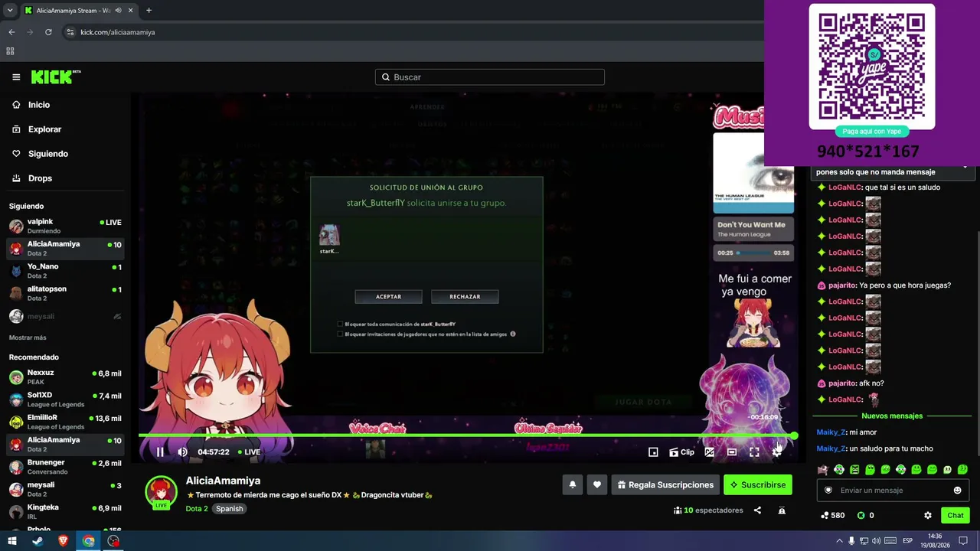The width and height of the screenshot is (980, 551).
Task: Open the tab search dropdown
Action: [x=10, y=11]
